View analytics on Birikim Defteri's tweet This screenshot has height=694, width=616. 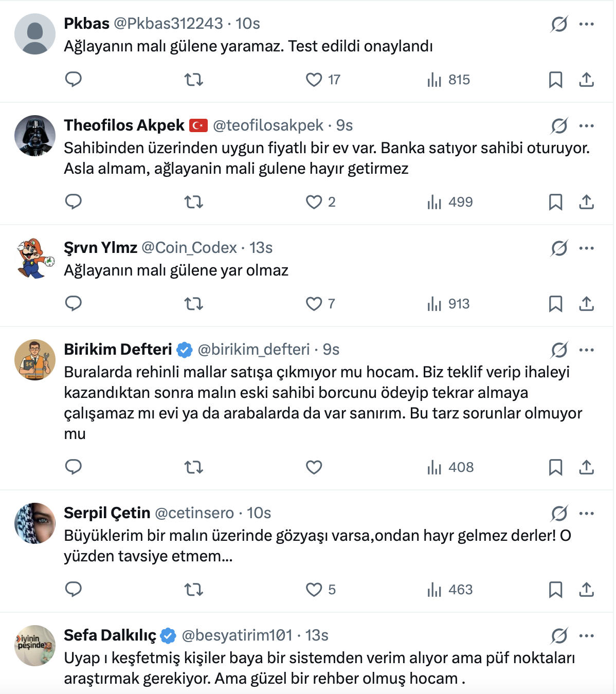click(x=450, y=467)
